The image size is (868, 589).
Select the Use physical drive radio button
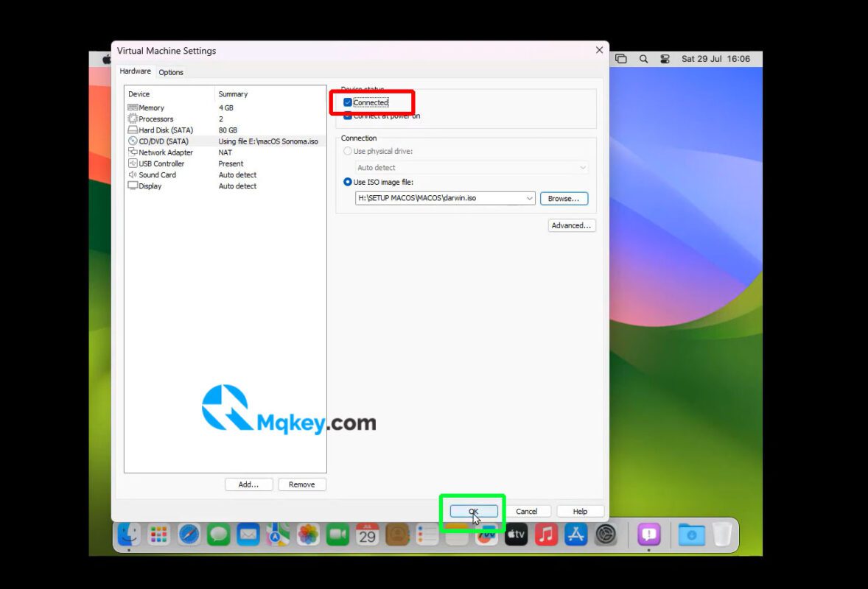(348, 151)
